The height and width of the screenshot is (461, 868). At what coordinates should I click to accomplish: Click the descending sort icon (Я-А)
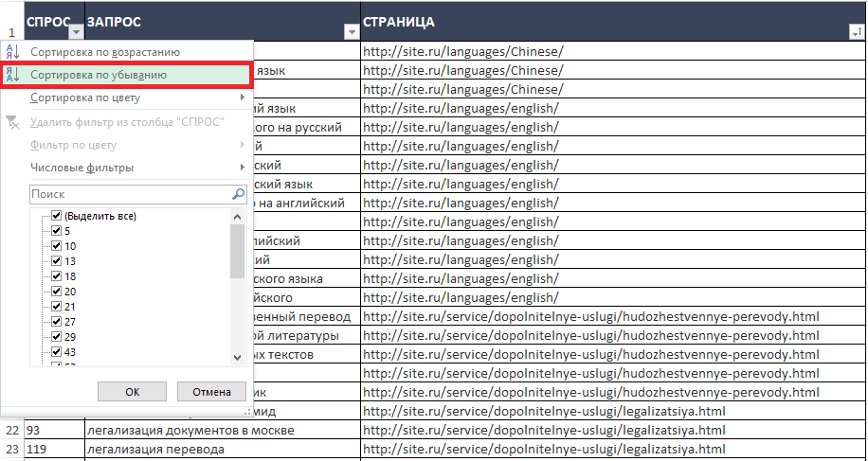click(x=12, y=75)
